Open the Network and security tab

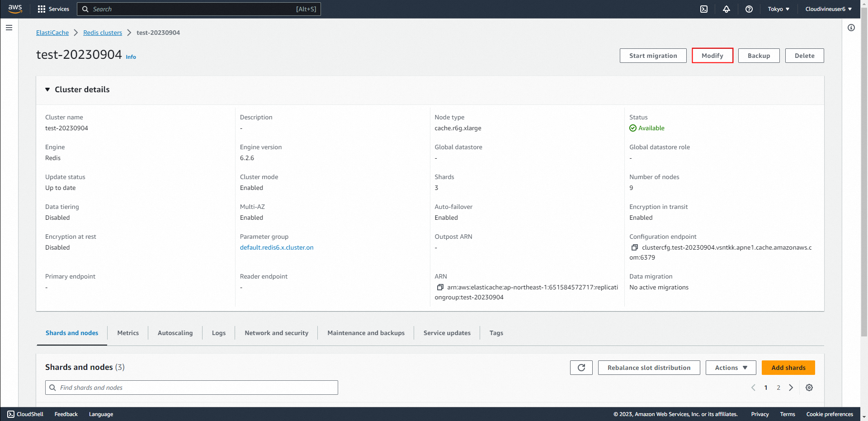277,333
